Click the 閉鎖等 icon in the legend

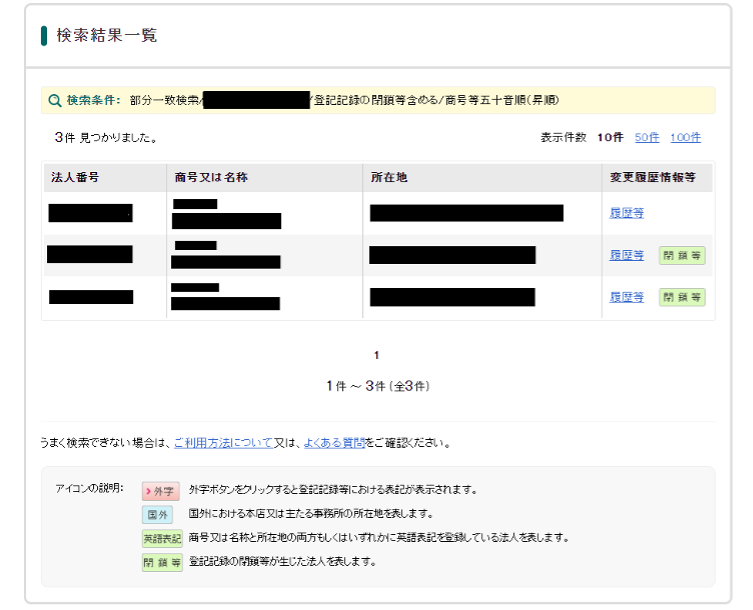point(161,562)
